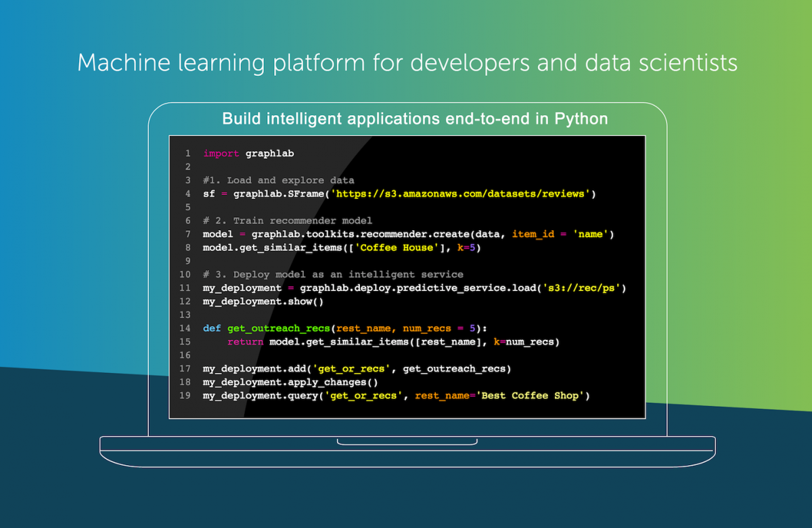
Task: Click the 'def' keyword on line 14
Action: (212, 328)
